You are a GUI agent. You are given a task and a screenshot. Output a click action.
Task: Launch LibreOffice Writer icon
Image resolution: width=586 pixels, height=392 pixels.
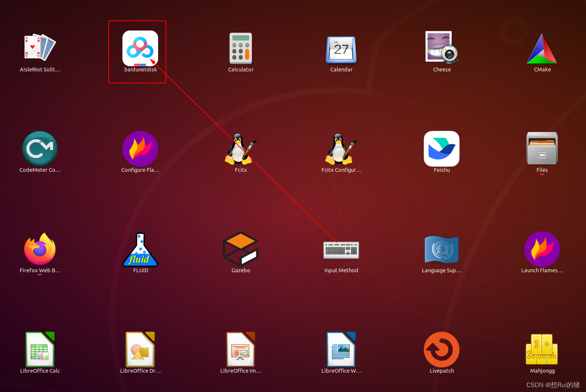(341, 349)
